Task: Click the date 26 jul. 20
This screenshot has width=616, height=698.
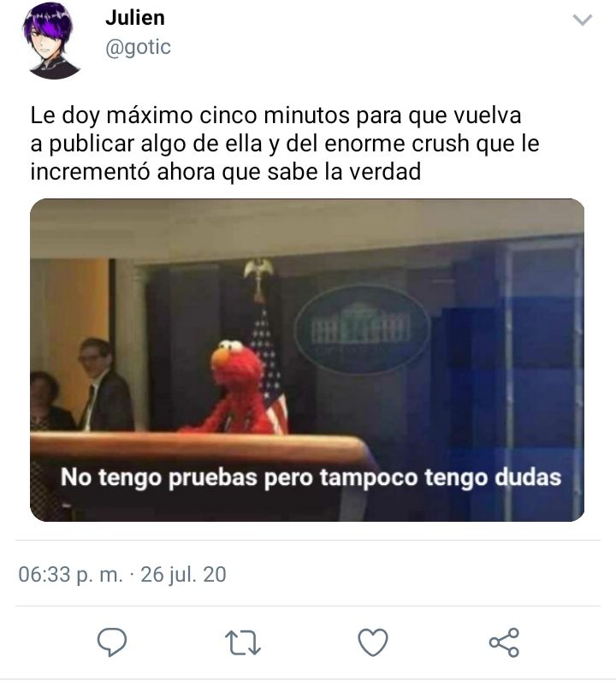Action: coord(183,574)
